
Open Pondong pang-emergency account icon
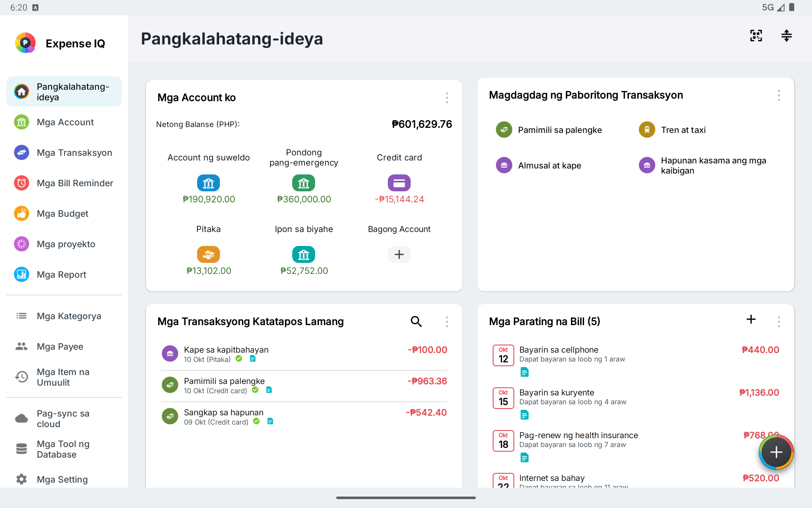click(x=304, y=183)
